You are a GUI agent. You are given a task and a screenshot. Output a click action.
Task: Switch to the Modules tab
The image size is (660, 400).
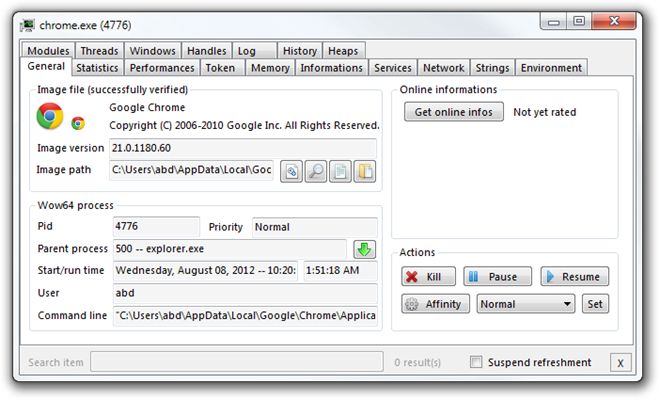click(48, 51)
